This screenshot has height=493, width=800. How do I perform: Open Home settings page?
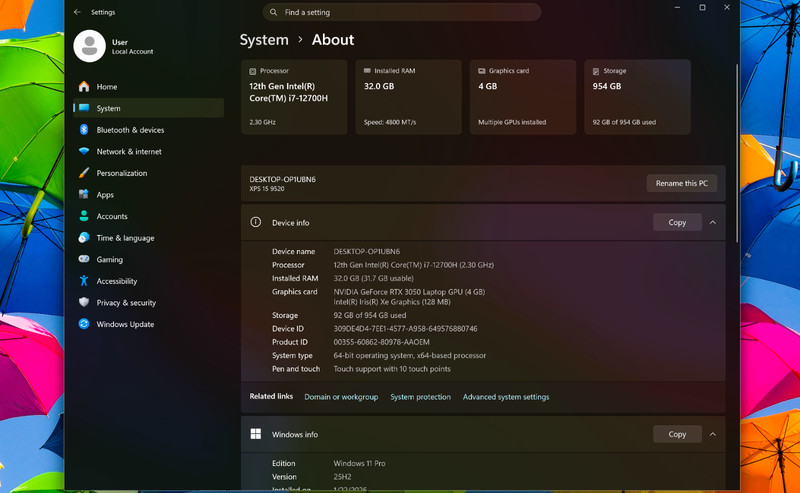point(148,86)
